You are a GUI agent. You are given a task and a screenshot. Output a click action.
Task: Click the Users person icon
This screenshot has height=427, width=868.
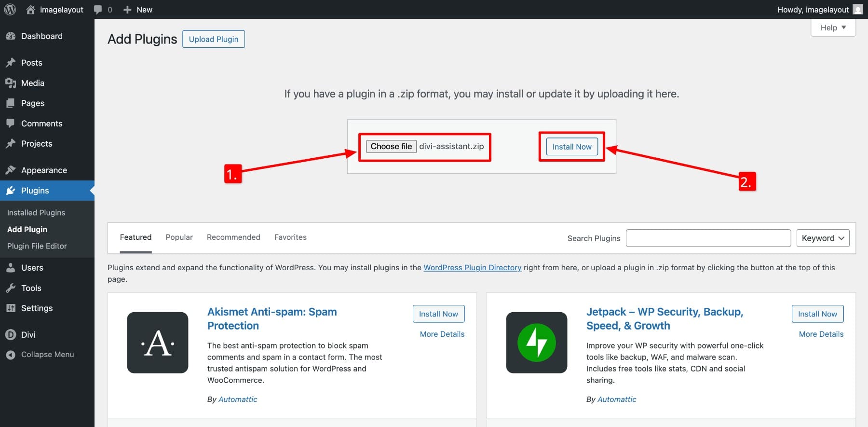pyautogui.click(x=11, y=268)
